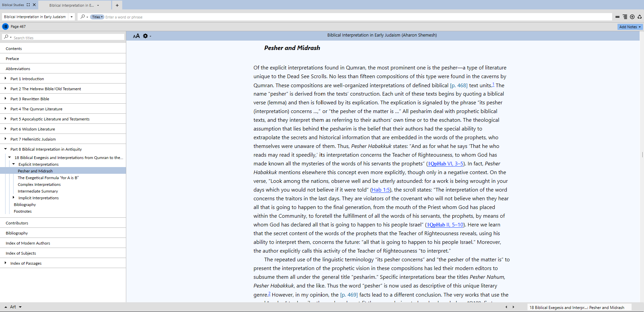Focus the Search titles field
This screenshot has height=312, width=644.
(68, 38)
